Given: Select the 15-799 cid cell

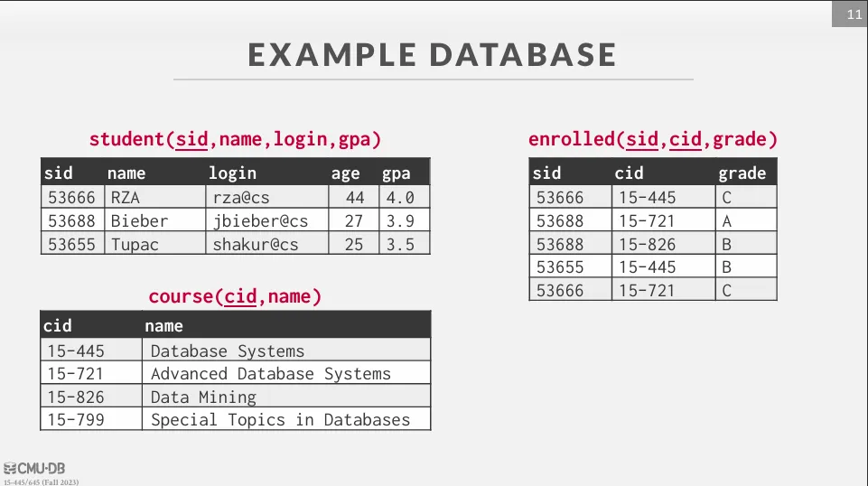Looking at the screenshot, I should 76,419.
